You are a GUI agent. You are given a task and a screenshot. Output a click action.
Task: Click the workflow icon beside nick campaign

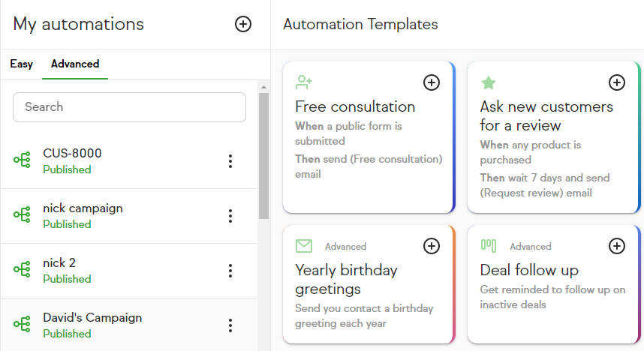coord(22,215)
